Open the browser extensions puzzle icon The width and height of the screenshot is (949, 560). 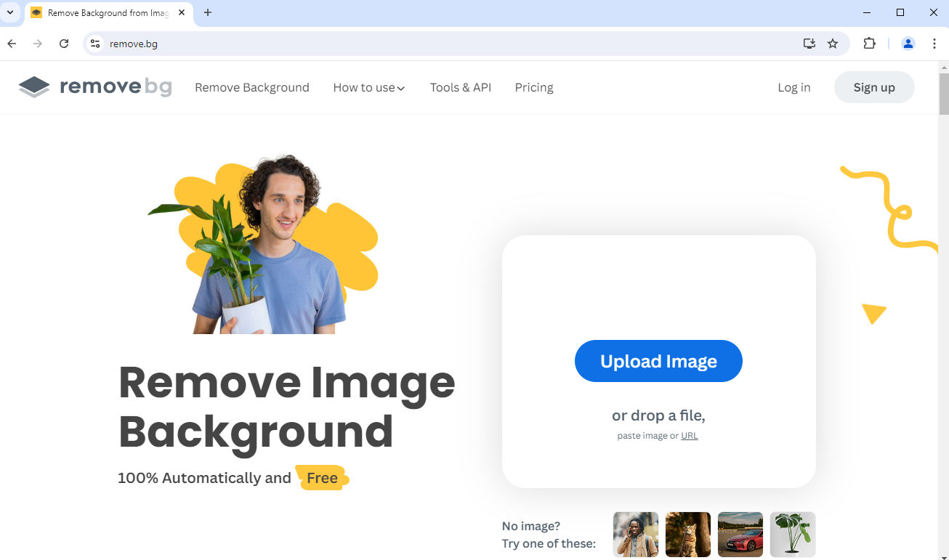point(869,44)
